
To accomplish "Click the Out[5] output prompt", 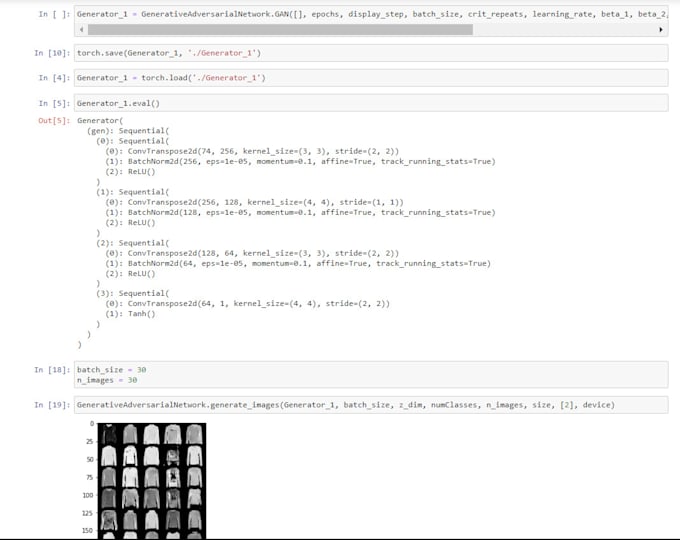I will [x=53, y=121].
